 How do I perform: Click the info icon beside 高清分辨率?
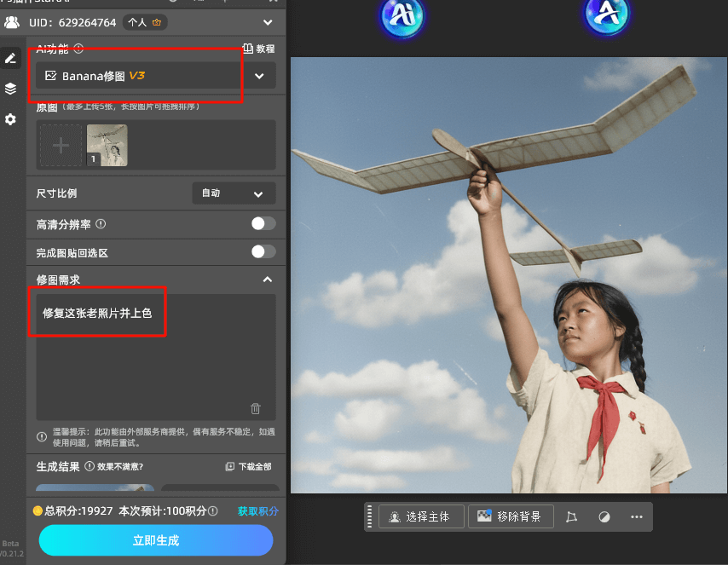101,224
